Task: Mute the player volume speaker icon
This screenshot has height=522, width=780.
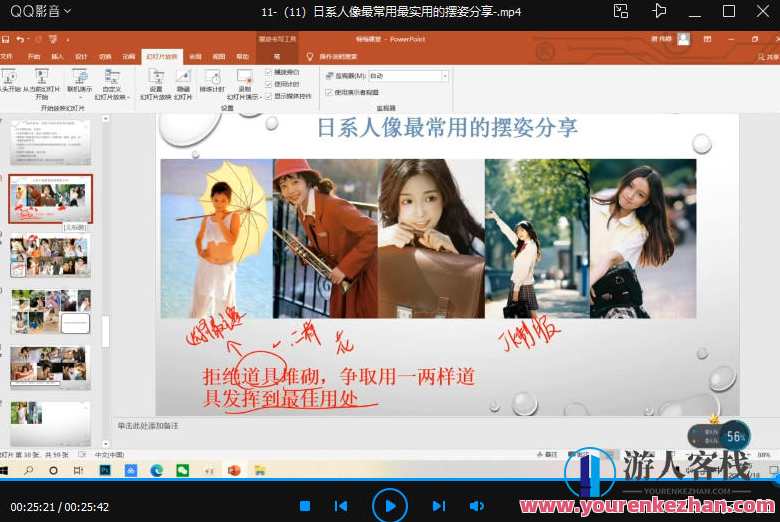Action: 477,506
